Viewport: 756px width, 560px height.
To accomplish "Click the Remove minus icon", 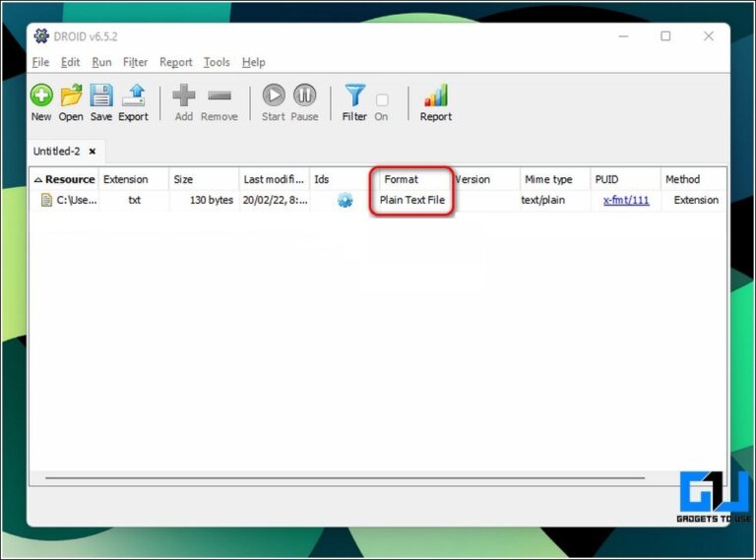I will point(220,95).
